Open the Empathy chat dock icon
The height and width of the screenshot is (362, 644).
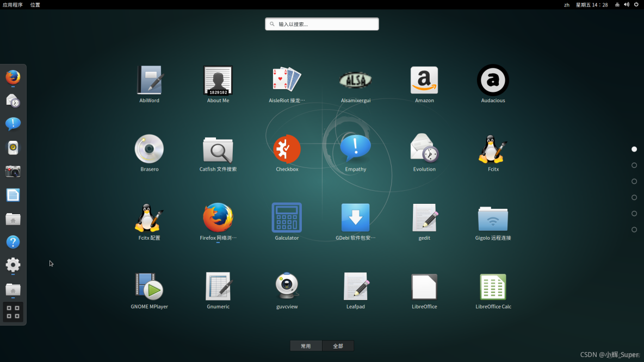13,124
